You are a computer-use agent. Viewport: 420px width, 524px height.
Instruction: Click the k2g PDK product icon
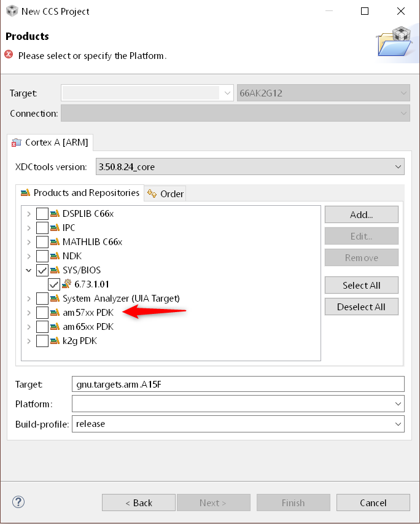[55, 341]
